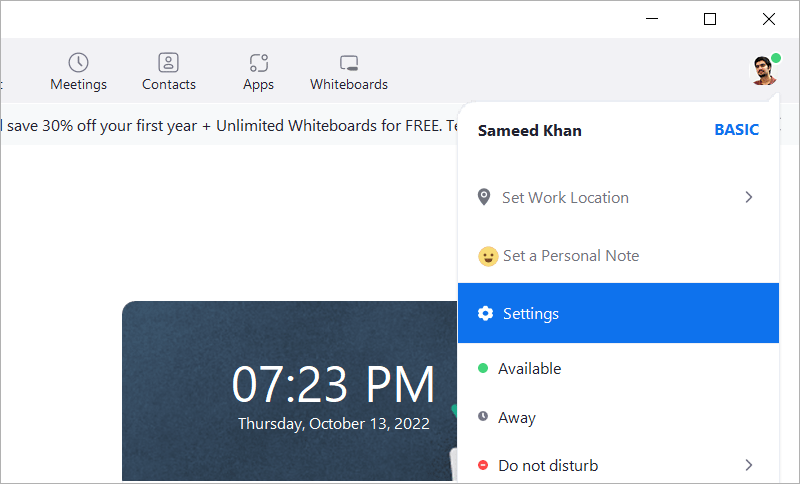Set status to Away
Viewport: 800px width, 484px height.
(x=618, y=417)
